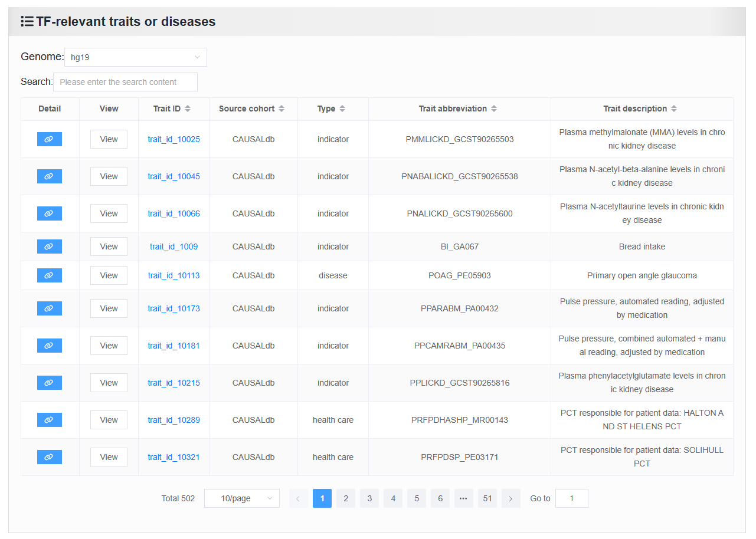Open detail link icon for trait_id_10113
Image resolution: width=756 pixels, height=539 pixels.
coord(50,275)
